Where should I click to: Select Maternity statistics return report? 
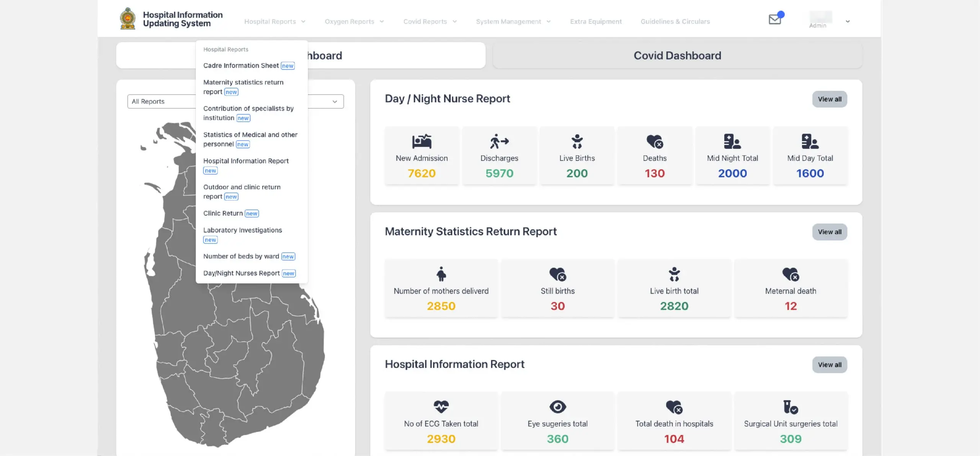coord(244,87)
